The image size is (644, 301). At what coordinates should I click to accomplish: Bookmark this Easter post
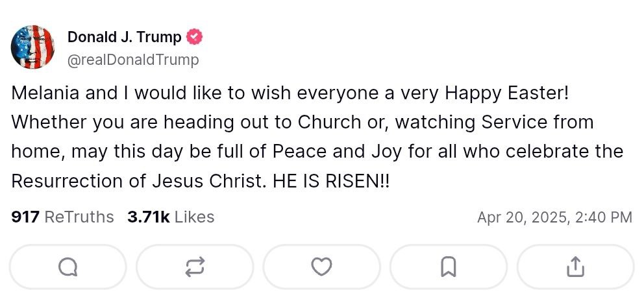449,267
